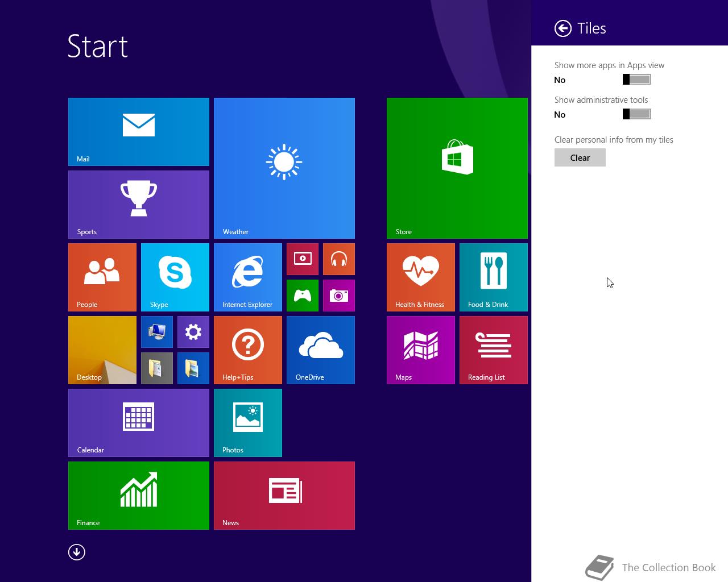Open the small Pictures folder tile
This screenshot has width=728, height=582.
(x=193, y=368)
